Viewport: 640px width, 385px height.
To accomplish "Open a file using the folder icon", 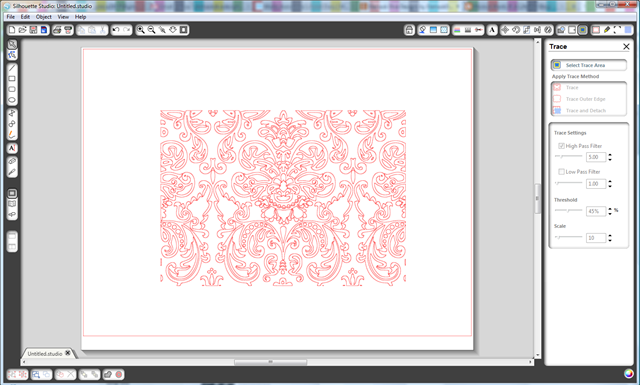I will tap(22, 30).
